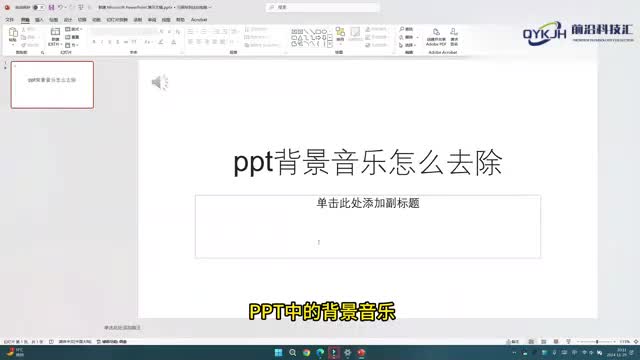Click the text highlight color button

click(161, 42)
